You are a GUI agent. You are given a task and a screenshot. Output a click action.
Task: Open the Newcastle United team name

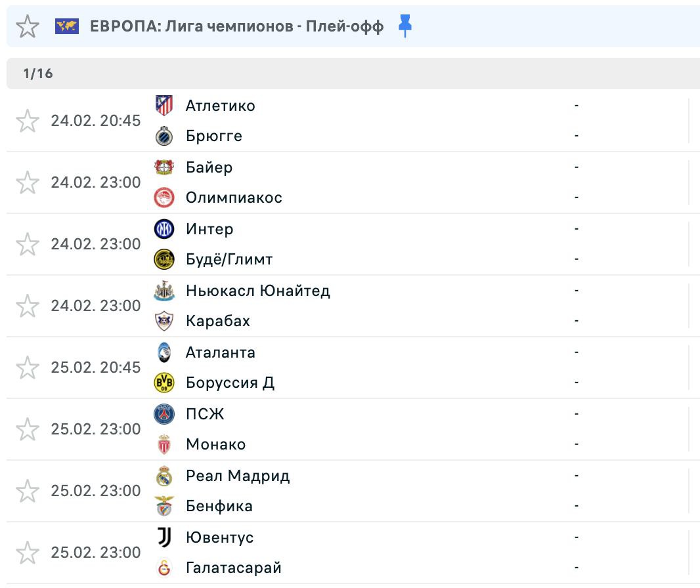tap(257, 291)
